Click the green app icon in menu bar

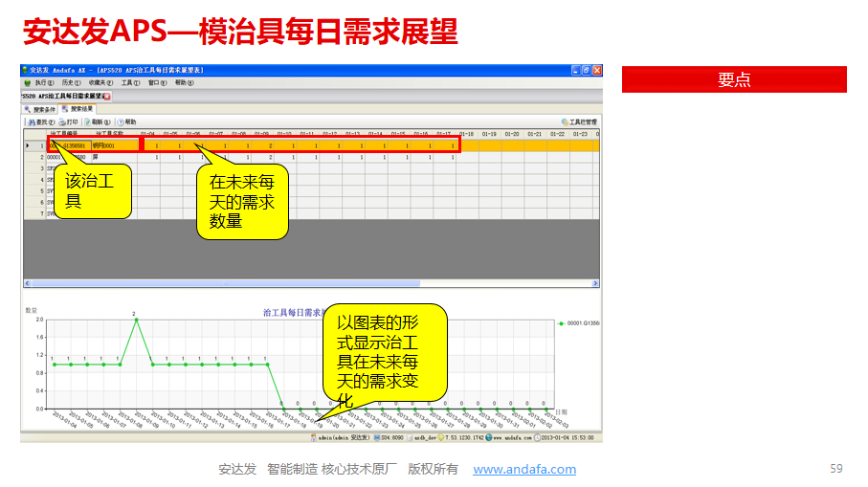coord(27,83)
